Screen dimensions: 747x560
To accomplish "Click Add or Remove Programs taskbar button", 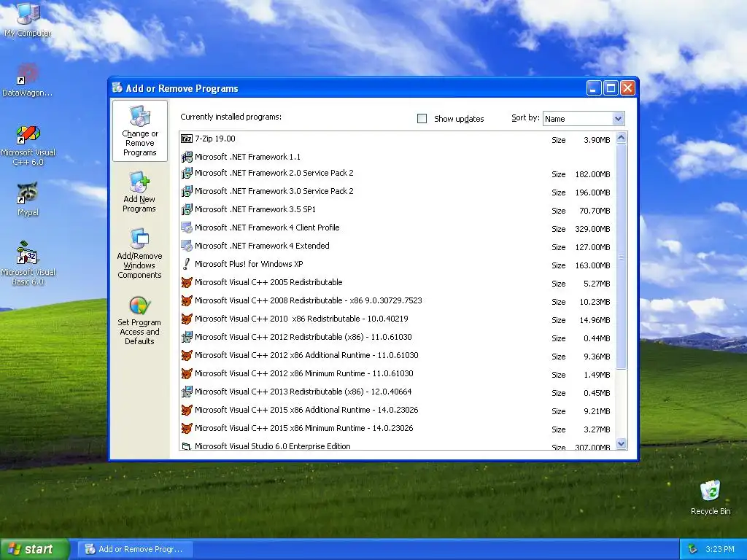I will [x=135, y=549].
